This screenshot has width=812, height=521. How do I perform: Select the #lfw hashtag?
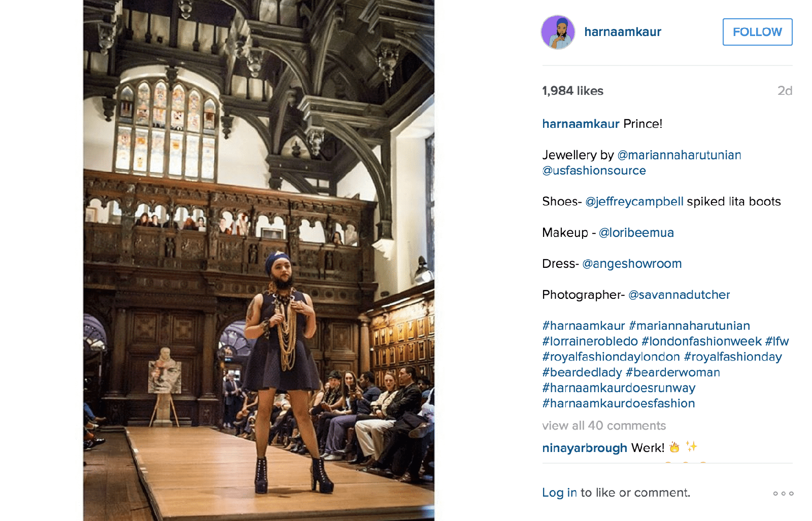777,341
